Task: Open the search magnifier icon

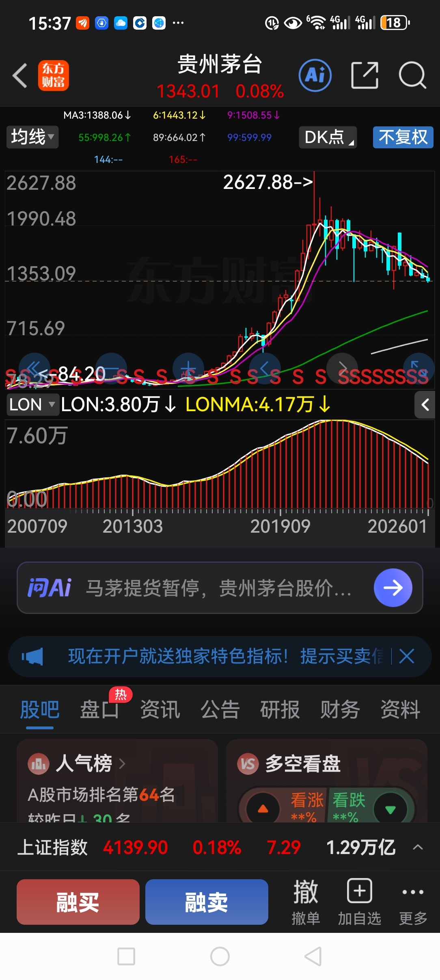Action: tap(412, 76)
